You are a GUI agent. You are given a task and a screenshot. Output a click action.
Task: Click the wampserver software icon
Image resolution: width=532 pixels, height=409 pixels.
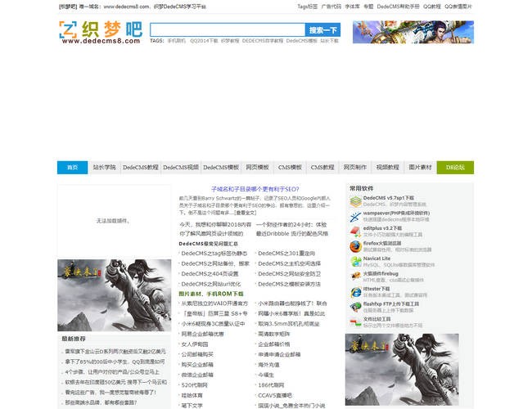354,216
